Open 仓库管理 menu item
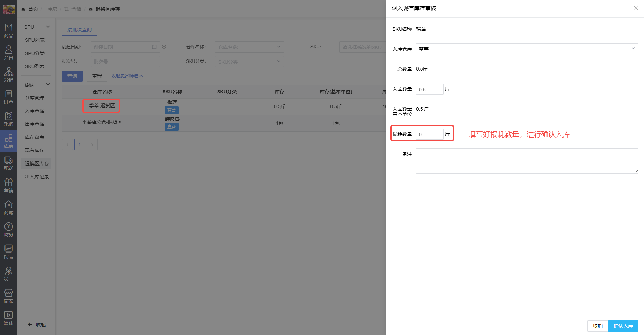644x335 pixels. point(35,98)
